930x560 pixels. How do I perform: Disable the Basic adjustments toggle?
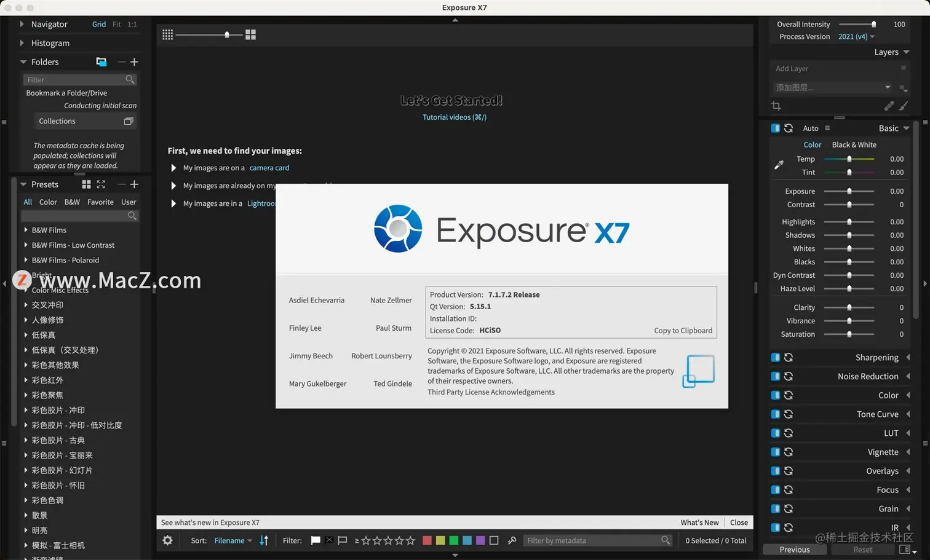[x=774, y=128]
